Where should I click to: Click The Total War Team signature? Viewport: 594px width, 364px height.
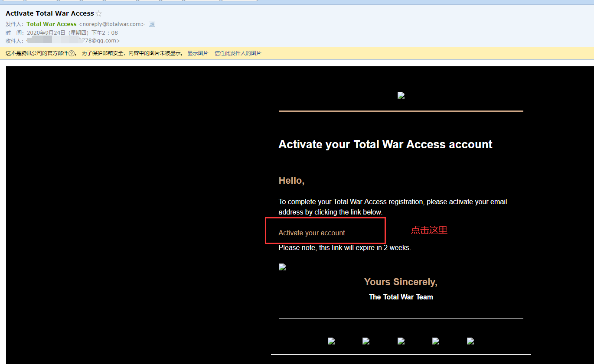pyautogui.click(x=401, y=297)
